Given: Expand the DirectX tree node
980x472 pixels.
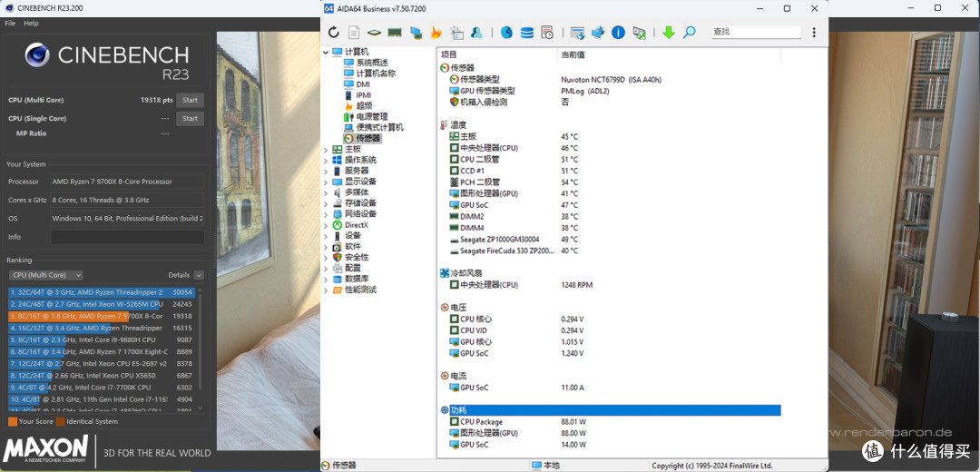Looking at the screenshot, I should click(x=326, y=225).
